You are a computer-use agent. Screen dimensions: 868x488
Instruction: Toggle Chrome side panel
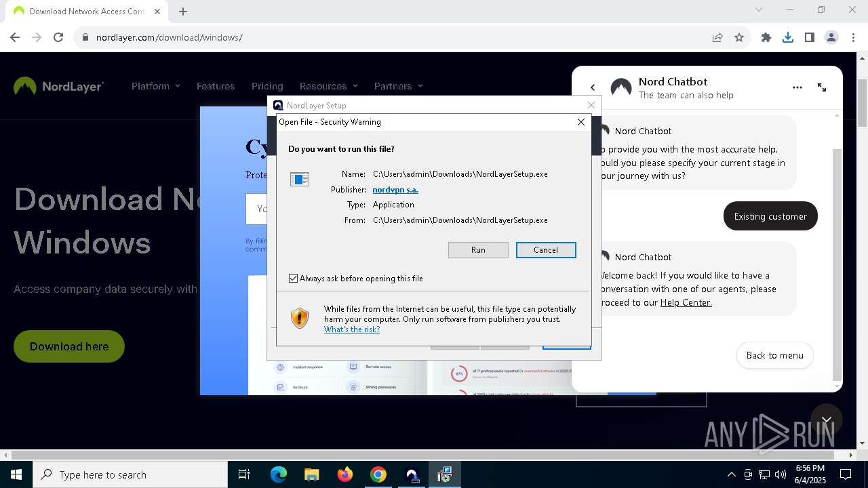point(810,37)
